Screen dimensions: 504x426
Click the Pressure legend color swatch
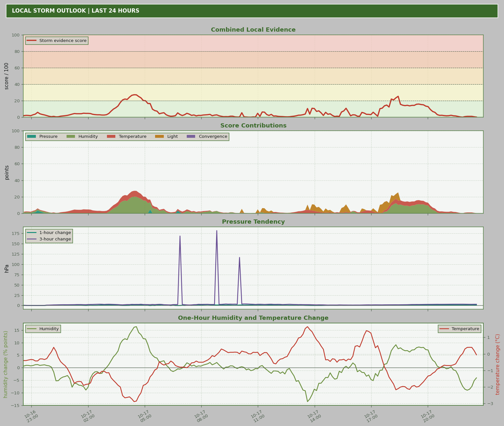click(31, 137)
